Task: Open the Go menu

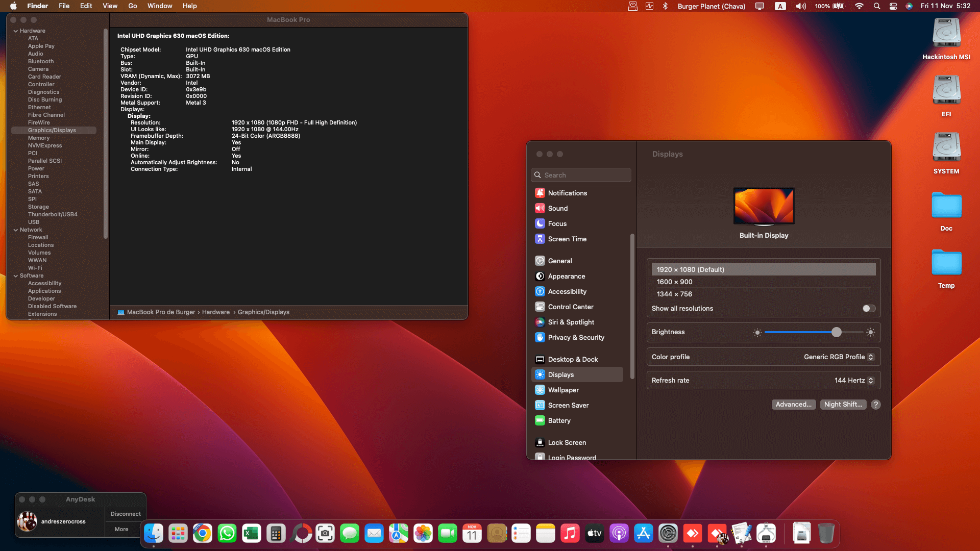Action: point(133,6)
